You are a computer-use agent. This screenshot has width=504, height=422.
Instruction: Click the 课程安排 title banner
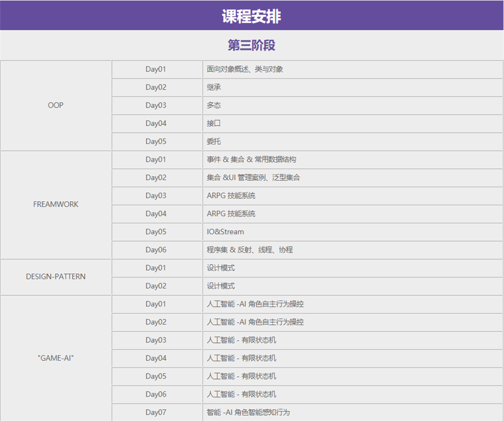(x=251, y=16)
